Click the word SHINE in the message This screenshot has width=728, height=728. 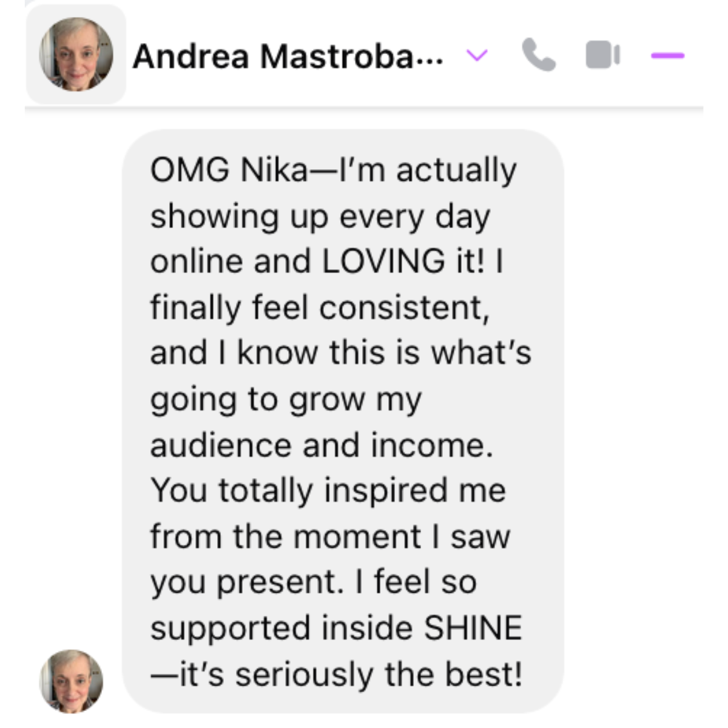pos(473,627)
